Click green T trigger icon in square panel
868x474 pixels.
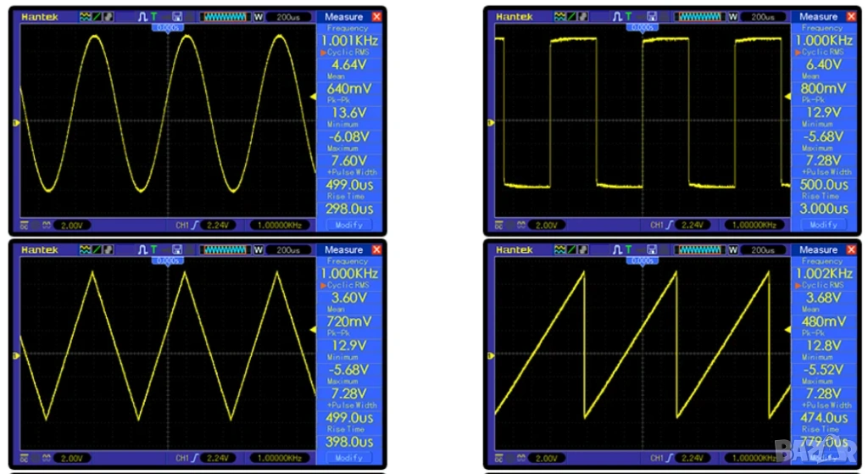pyautogui.click(x=628, y=17)
